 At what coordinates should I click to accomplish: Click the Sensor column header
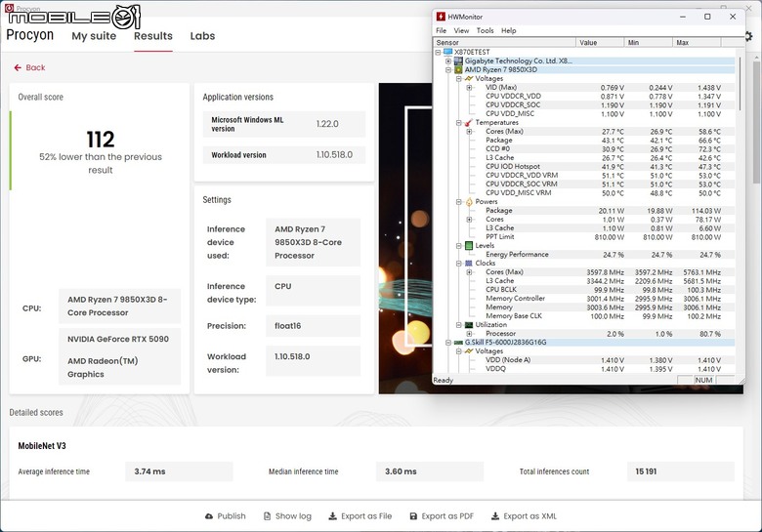click(504, 43)
